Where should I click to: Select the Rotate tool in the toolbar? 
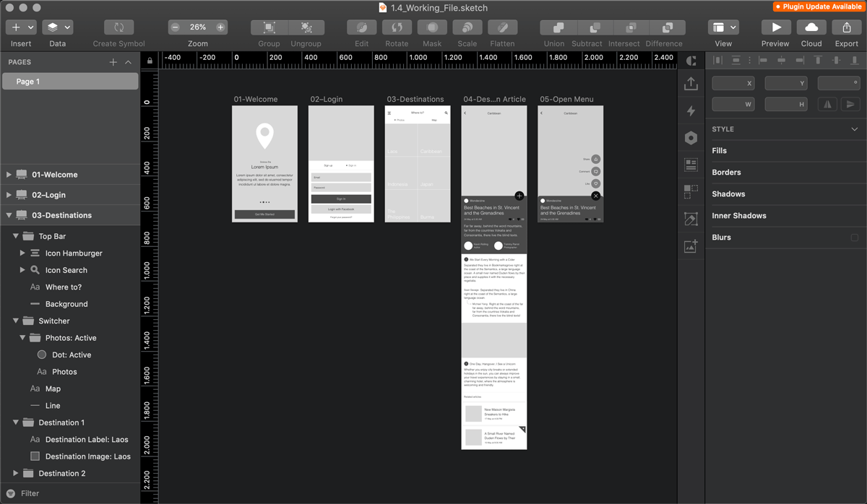coord(396,27)
